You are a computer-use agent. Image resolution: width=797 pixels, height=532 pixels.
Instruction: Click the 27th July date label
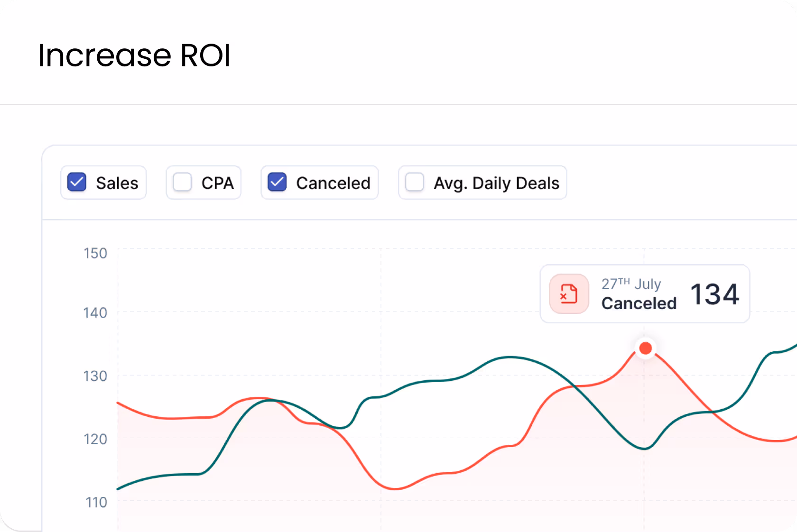pos(631,284)
